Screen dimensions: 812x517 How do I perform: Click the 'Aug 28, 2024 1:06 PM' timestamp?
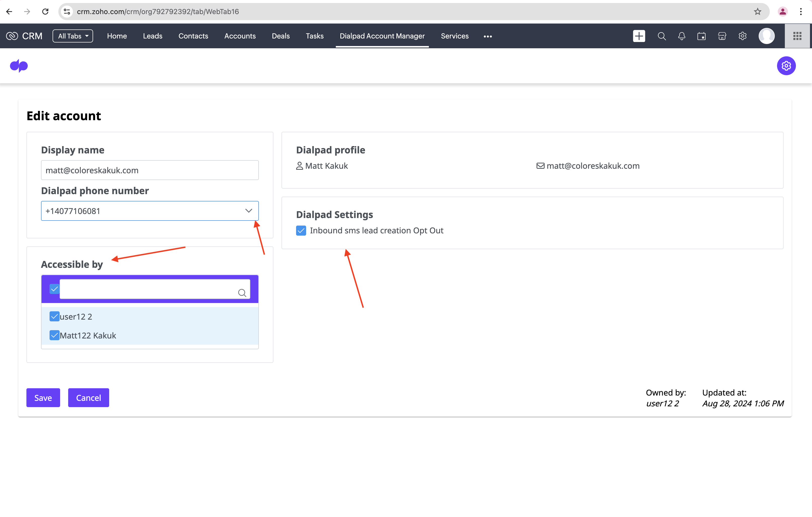tap(743, 403)
